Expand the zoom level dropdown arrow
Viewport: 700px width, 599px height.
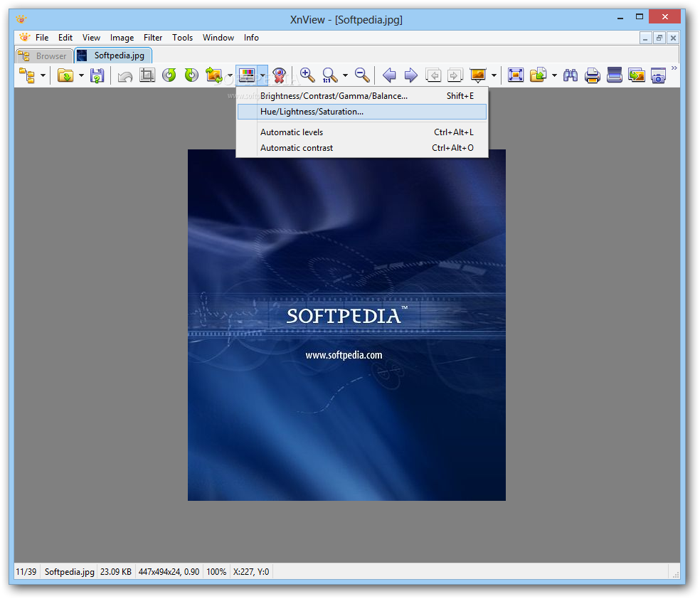pos(345,75)
